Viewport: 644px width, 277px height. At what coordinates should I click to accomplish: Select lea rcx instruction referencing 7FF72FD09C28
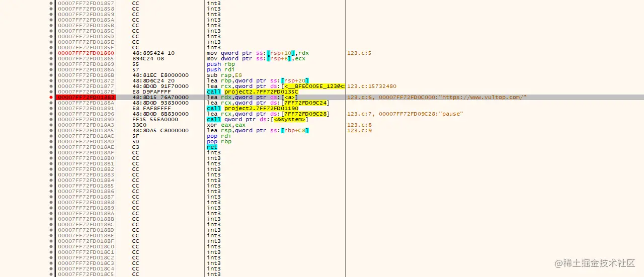click(268, 114)
